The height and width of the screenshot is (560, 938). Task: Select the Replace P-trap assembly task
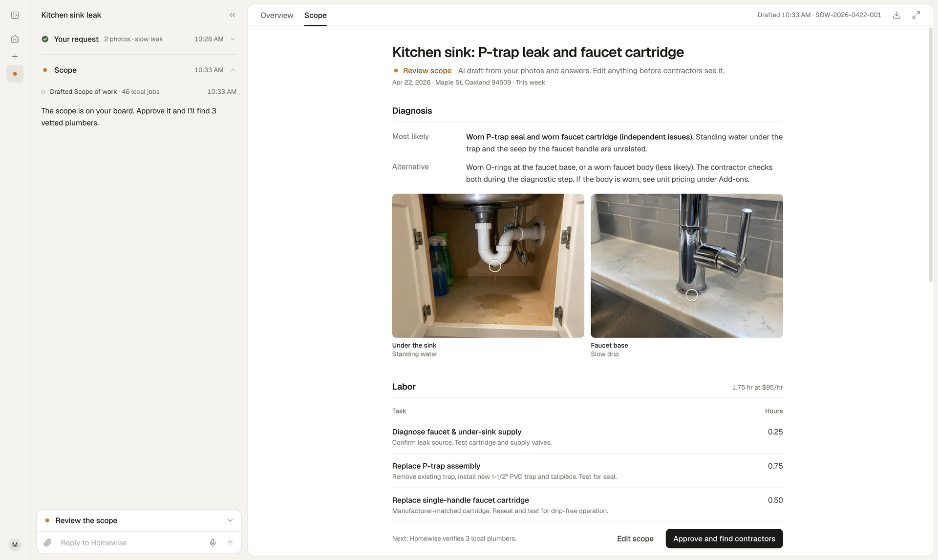[x=587, y=471]
